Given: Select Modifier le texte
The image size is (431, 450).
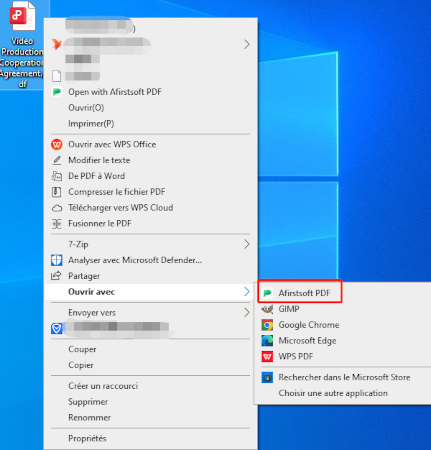Looking at the screenshot, I should tap(150, 160).
